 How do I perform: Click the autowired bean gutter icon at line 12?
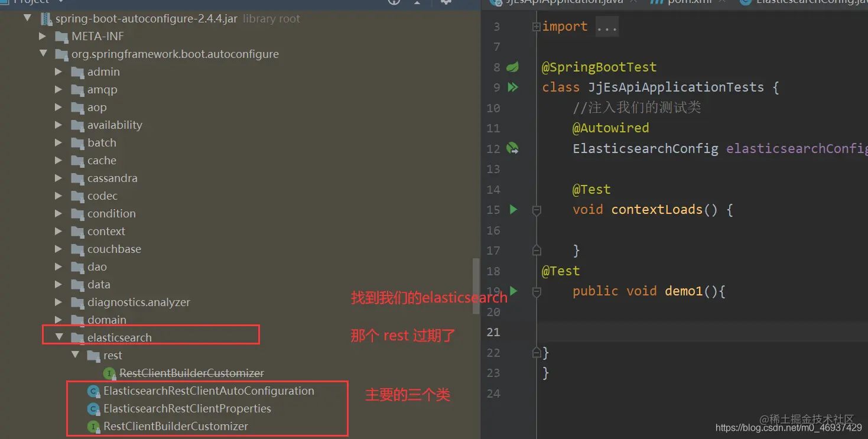(x=512, y=148)
